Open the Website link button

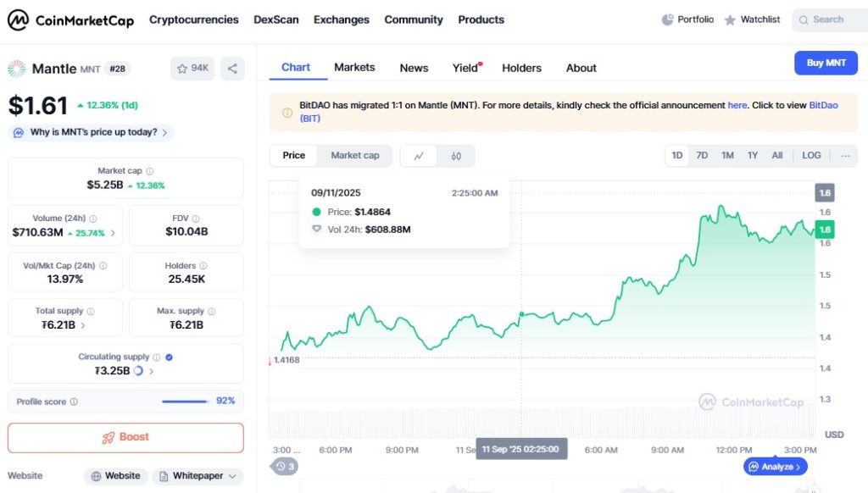[x=115, y=476]
